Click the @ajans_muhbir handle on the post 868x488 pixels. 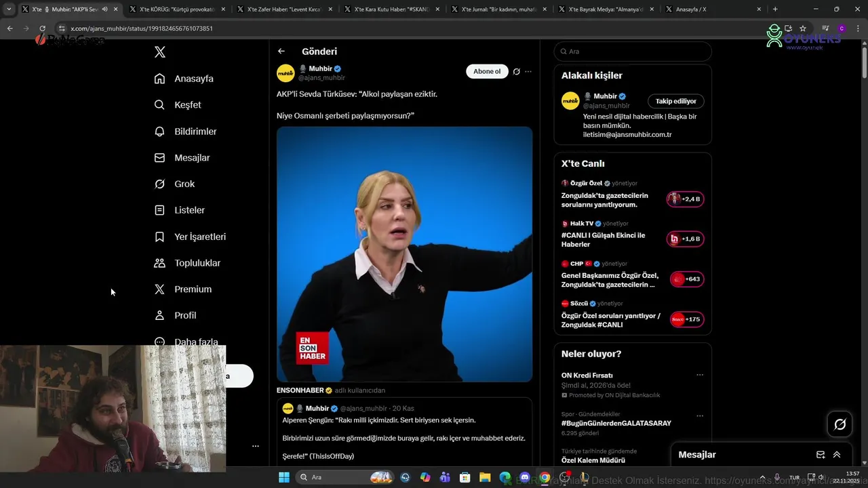321,78
